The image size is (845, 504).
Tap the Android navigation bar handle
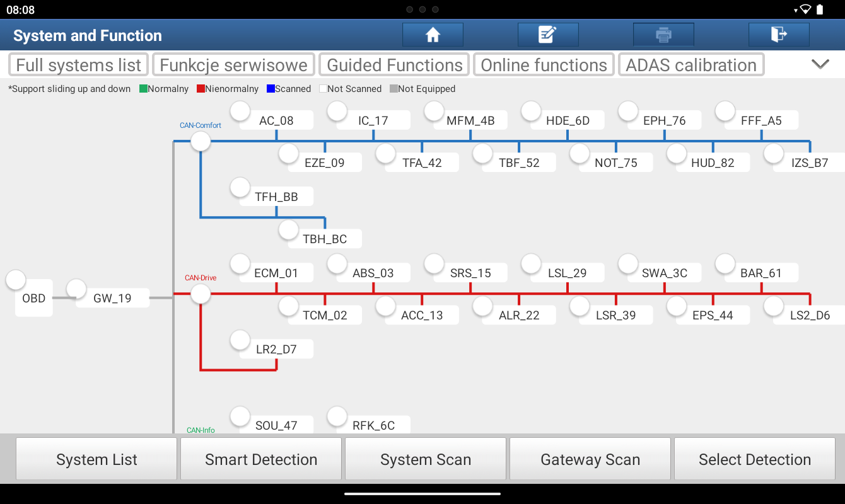click(422, 494)
